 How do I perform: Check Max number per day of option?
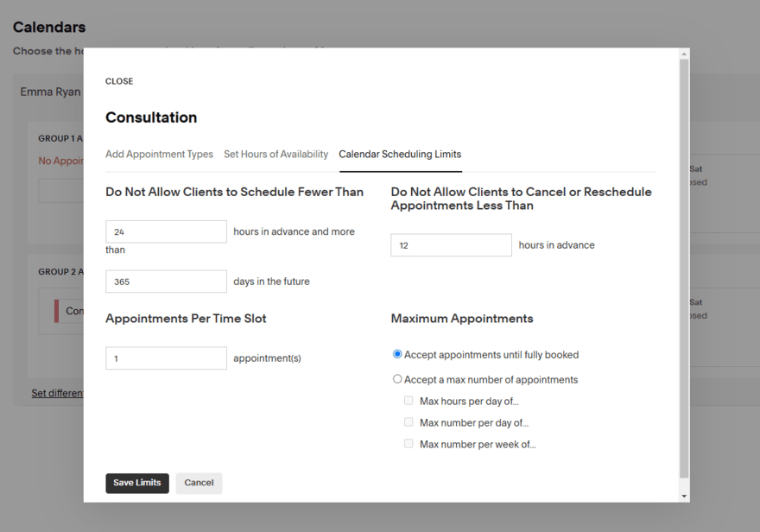[x=408, y=421]
